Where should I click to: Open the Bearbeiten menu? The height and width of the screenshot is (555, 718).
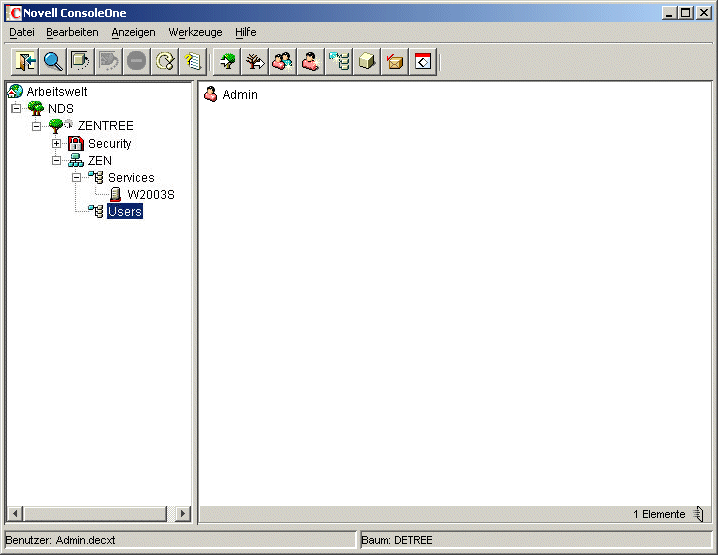[72, 32]
